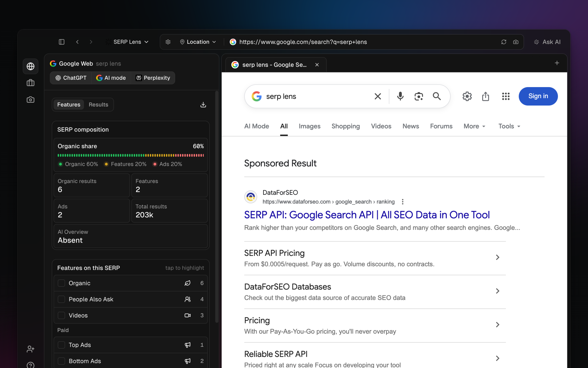Click the Total results 203k card
This screenshot has height=368, width=588.
170,211
